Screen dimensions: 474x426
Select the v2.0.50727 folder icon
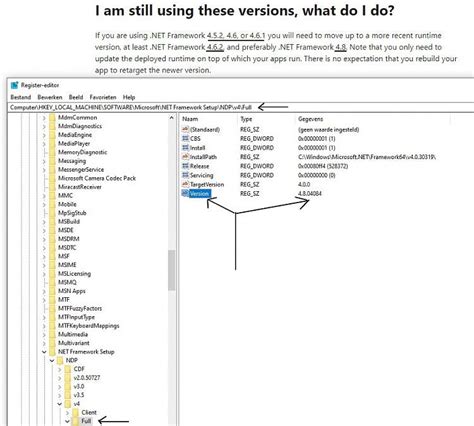point(68,378)
